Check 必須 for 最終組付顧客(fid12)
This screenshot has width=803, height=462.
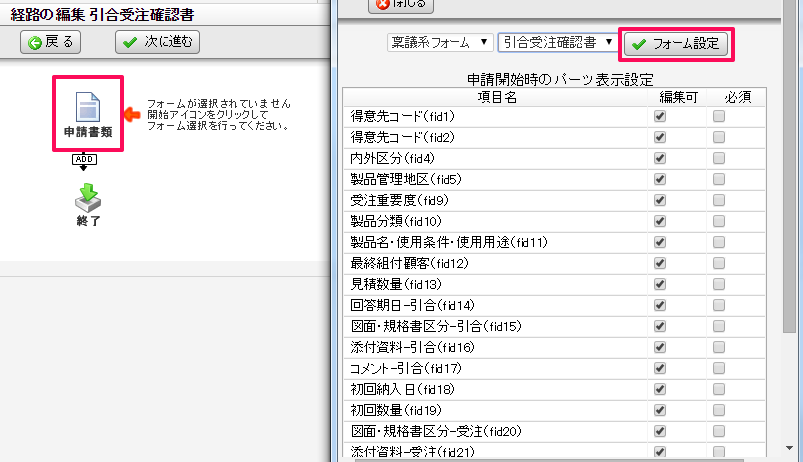tap(719, 263)
